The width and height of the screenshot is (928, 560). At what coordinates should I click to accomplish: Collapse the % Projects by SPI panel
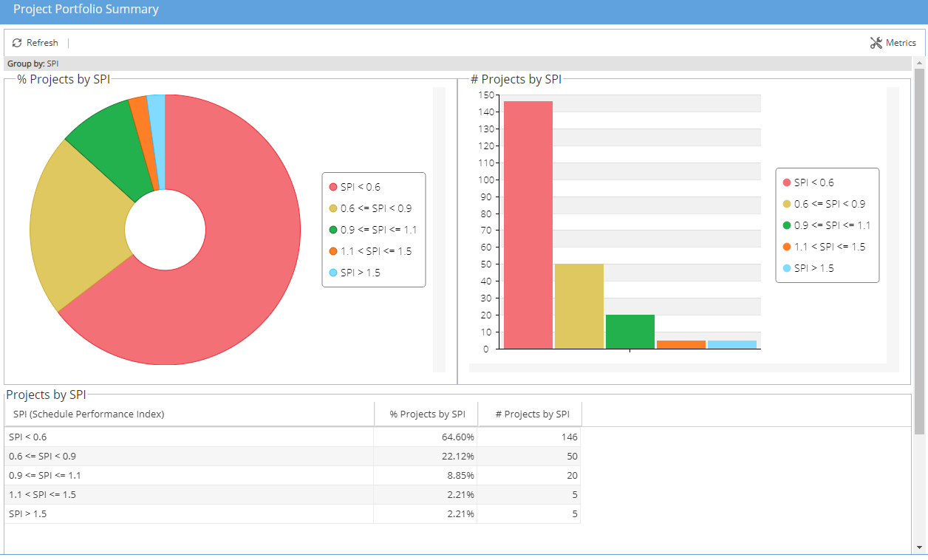coord(63,79)
